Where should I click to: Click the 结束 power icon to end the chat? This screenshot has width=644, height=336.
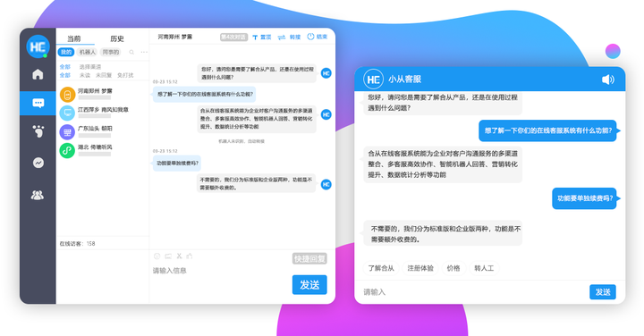pos(310,37)
